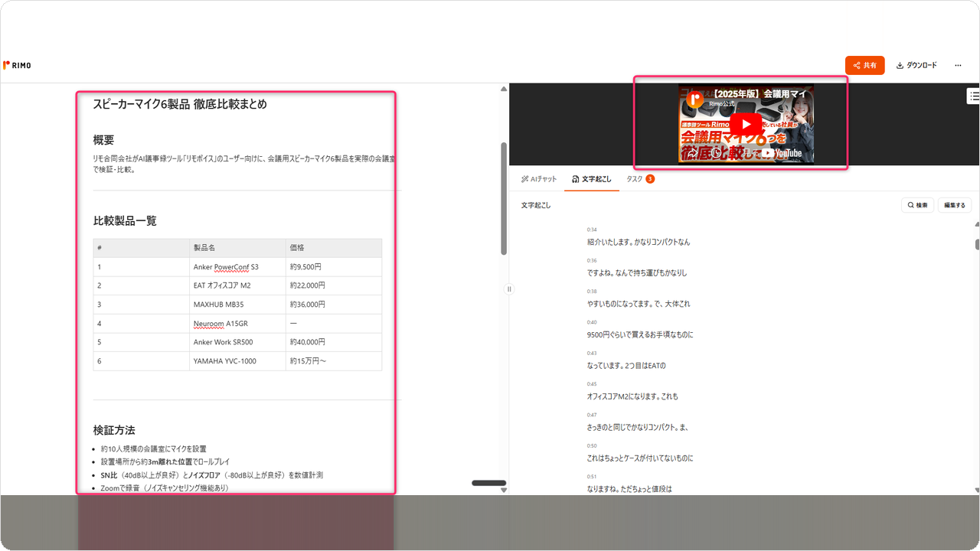Click the up arrow of the summary scrollbar
980x551 pixels.
504,89
